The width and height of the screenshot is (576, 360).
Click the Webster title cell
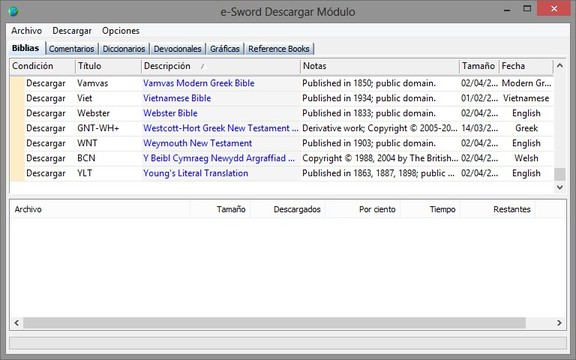93,114
